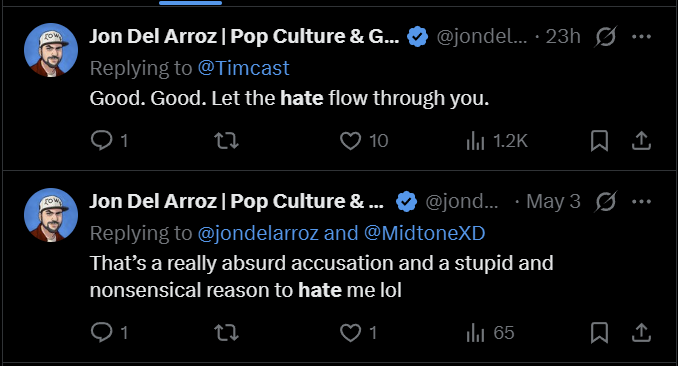Open the @MidtoneXD profile link

(x=425, y=233)
